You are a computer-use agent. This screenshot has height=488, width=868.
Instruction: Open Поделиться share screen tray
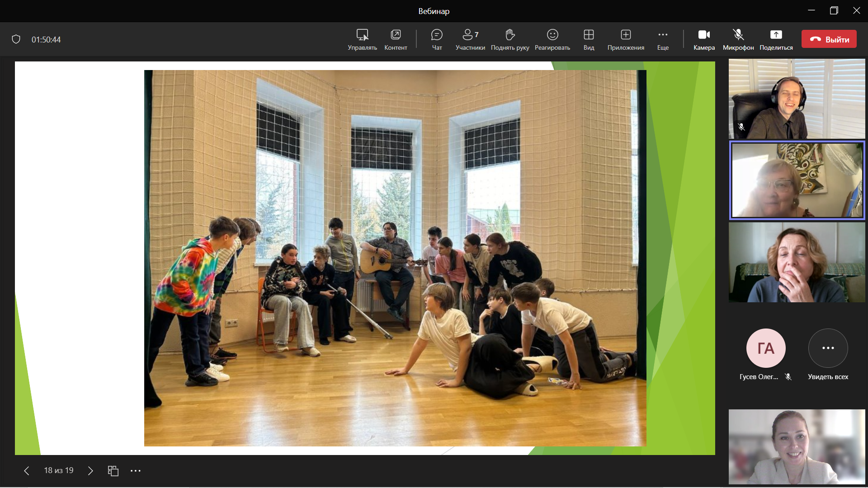pos(776,39)
